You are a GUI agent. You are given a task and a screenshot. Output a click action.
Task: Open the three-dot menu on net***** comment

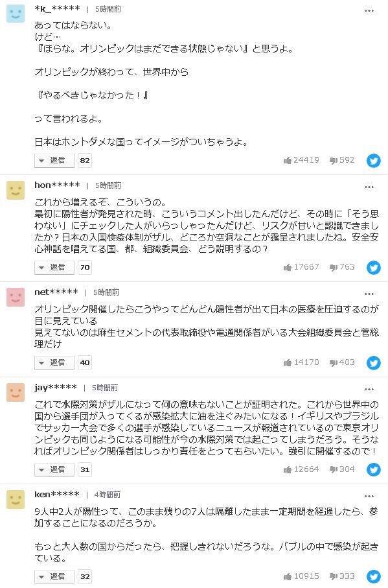[369, 294]
